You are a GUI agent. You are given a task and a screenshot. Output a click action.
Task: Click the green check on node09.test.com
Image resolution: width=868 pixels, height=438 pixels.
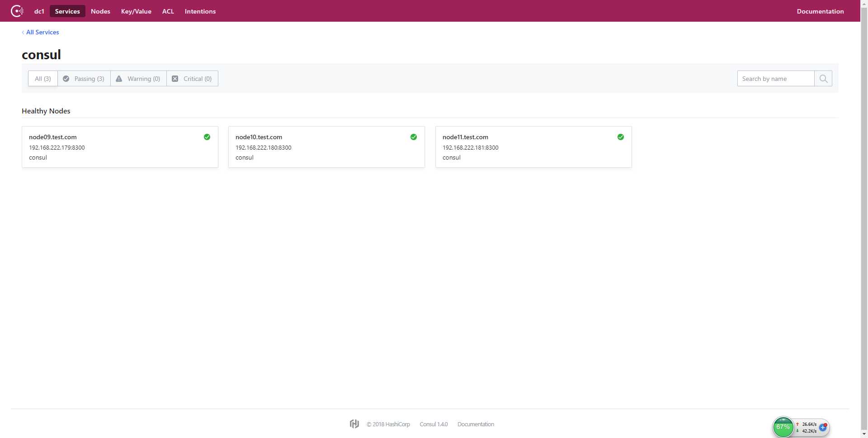pos(207,137)
